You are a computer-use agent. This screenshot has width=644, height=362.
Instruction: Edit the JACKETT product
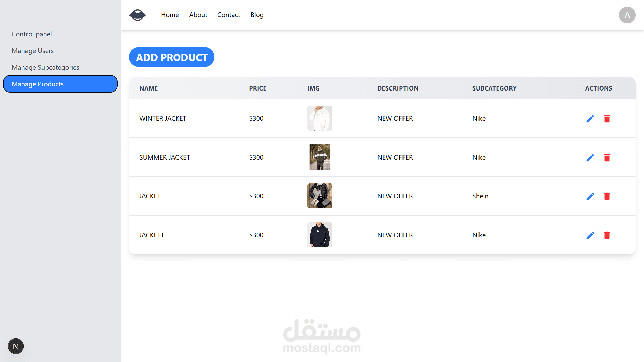click(590, 235)
